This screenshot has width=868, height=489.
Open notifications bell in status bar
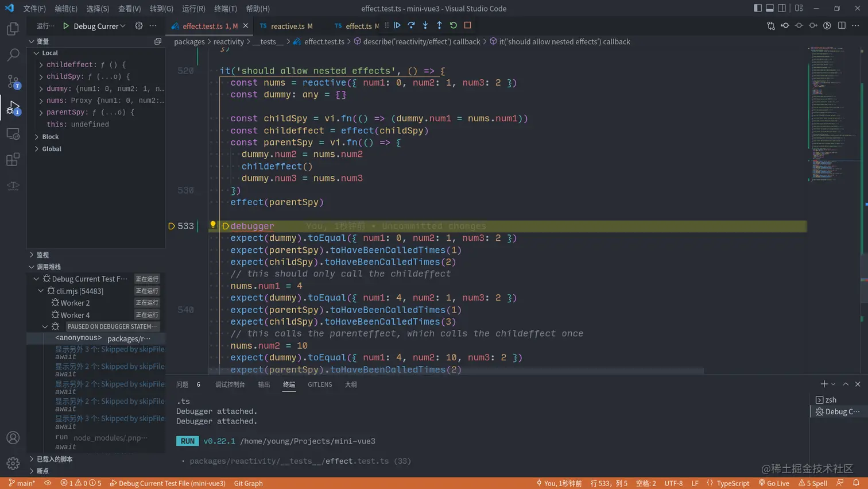pos(856,483)
